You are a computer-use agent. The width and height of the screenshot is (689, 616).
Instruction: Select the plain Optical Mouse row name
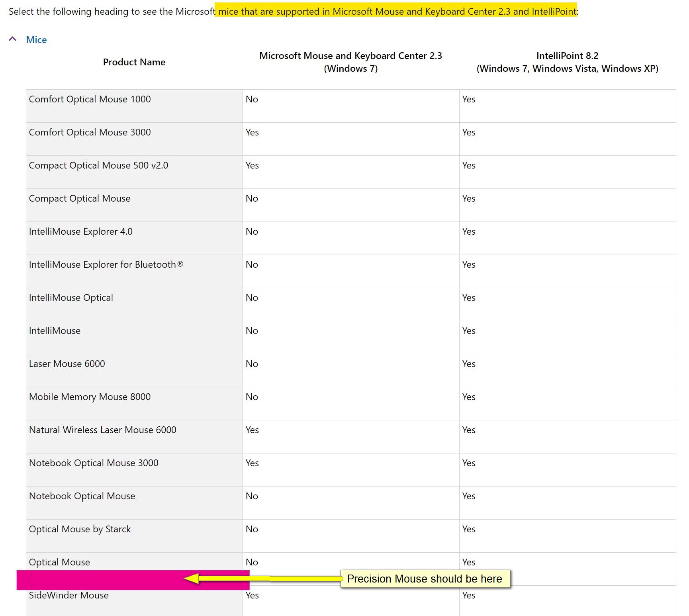(59, 562)
